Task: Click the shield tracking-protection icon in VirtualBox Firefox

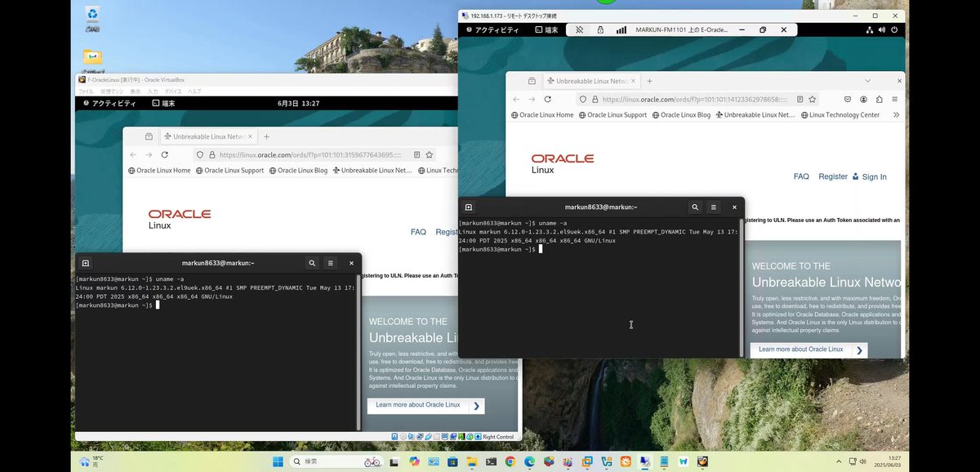Action: click(199, 154)
